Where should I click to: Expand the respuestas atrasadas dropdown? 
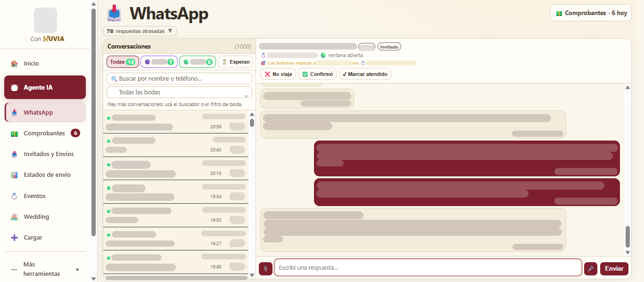pos(140,31)
